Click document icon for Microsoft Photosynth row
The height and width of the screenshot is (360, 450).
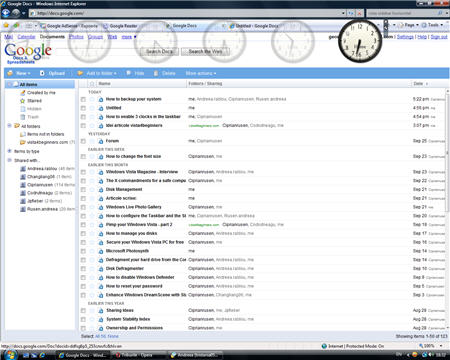coord(100,251)
